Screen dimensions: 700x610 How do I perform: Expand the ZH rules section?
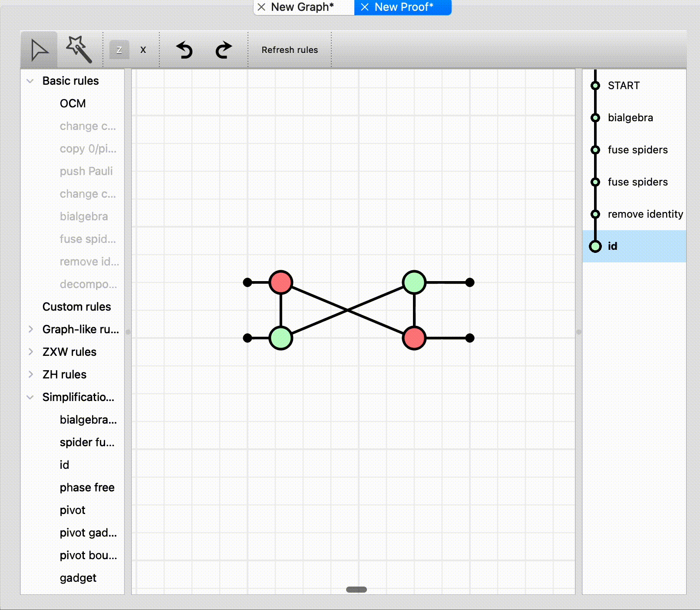click(x=30, y=375)
